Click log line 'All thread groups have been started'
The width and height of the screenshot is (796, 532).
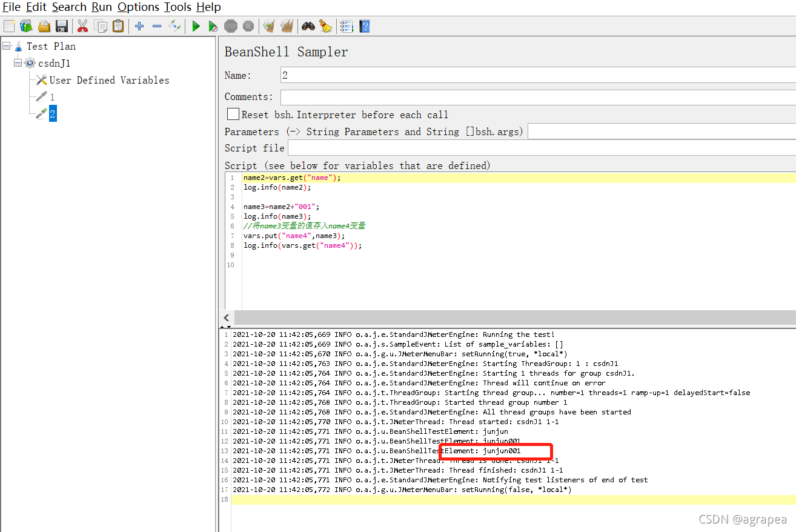coord(432,412)
